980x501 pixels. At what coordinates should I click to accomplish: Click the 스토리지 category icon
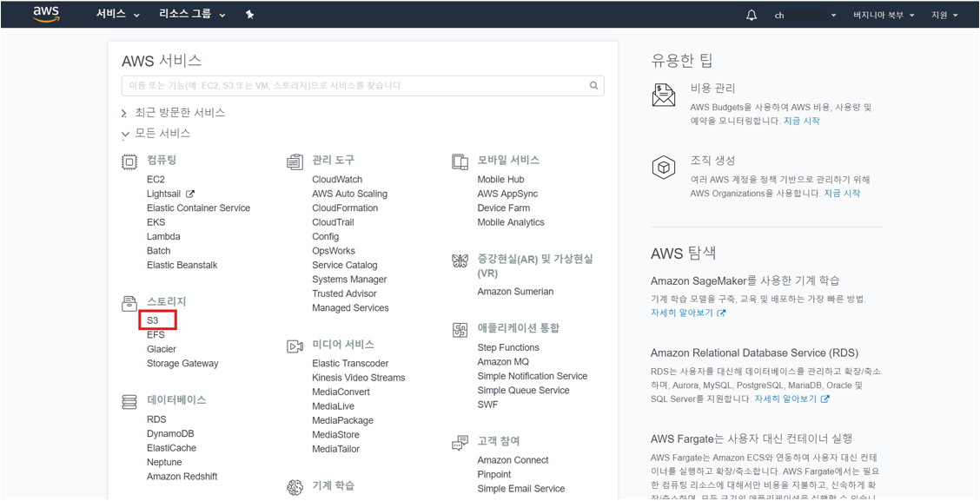point(129,303)
